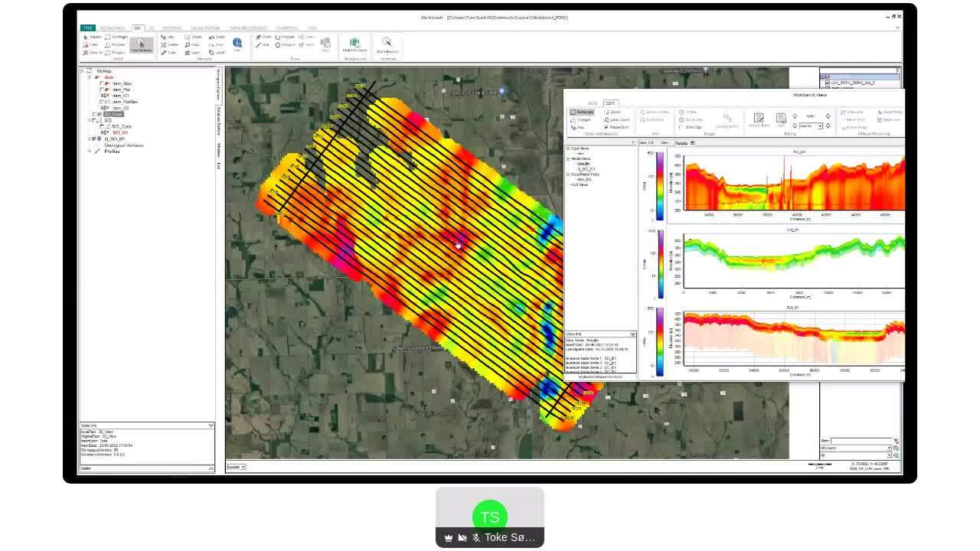Open the layer dropdown in Editing group

811,126
